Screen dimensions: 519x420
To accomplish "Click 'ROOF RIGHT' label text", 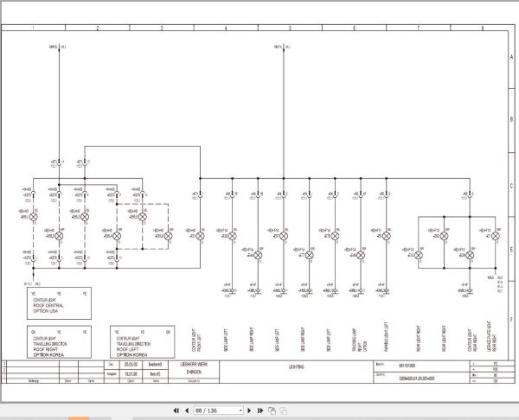I will pyautogui.click(x=45, y=349).
